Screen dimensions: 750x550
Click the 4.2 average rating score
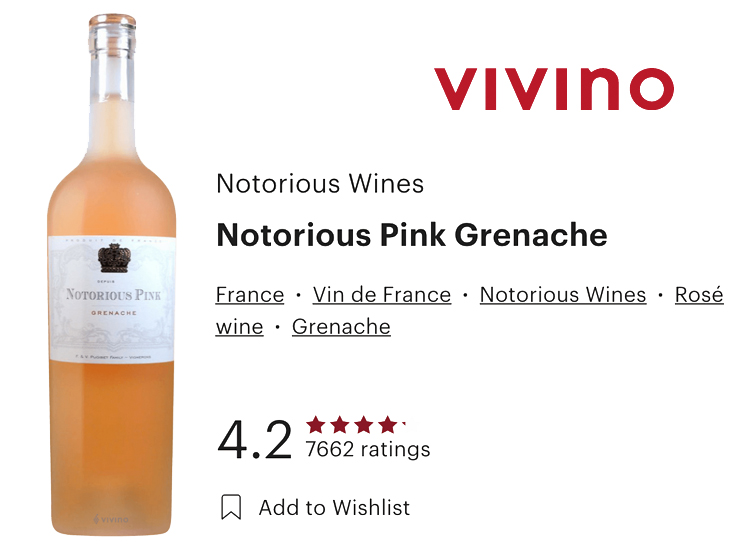[255, 440]
